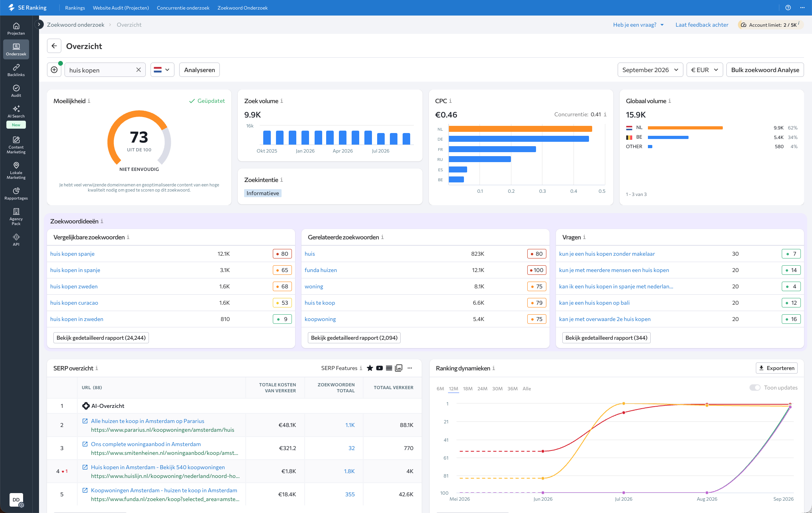Open Backlinks sidebar section
The width and height of the screenshot is (812, 513).
point(16,70)
